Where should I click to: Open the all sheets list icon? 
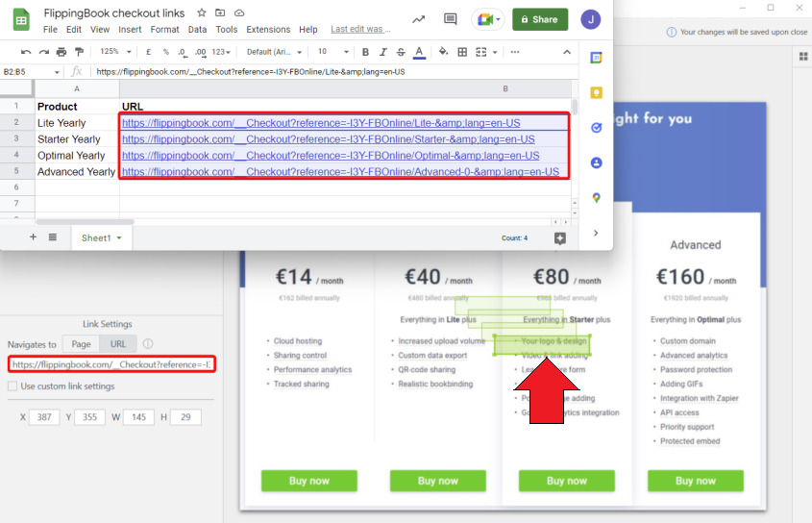click(x=52, y=237)
